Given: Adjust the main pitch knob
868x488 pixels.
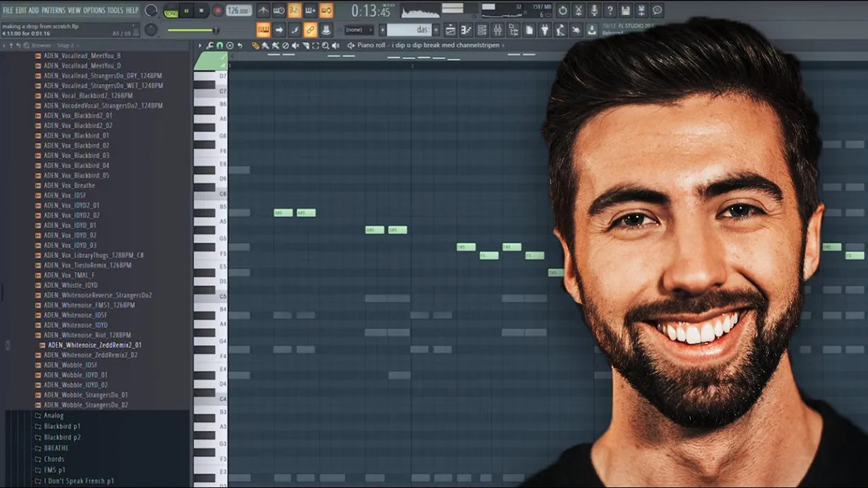Looking at the screenshot, I should pos(151,29).
